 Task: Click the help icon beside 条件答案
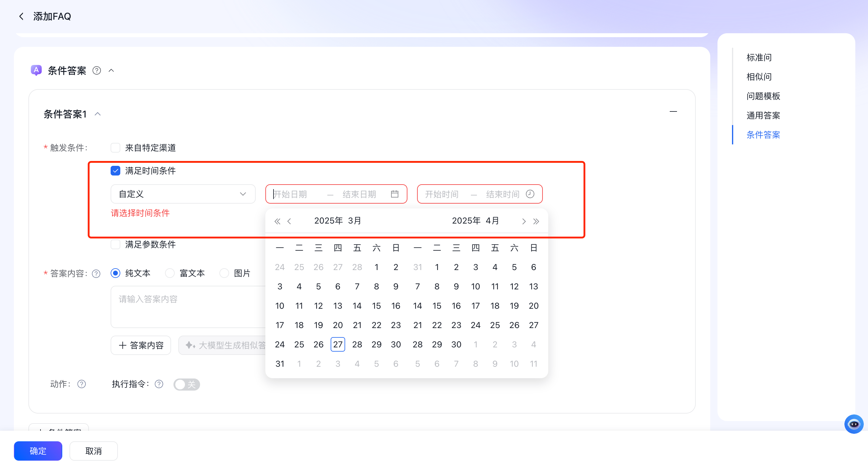(96, 70)
